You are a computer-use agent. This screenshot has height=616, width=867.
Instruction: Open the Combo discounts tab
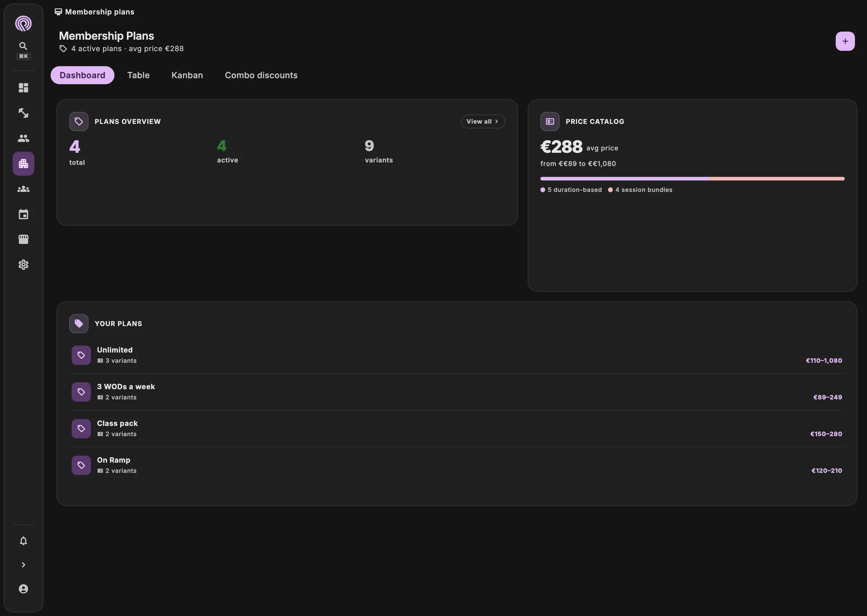(x=261, y=75)
